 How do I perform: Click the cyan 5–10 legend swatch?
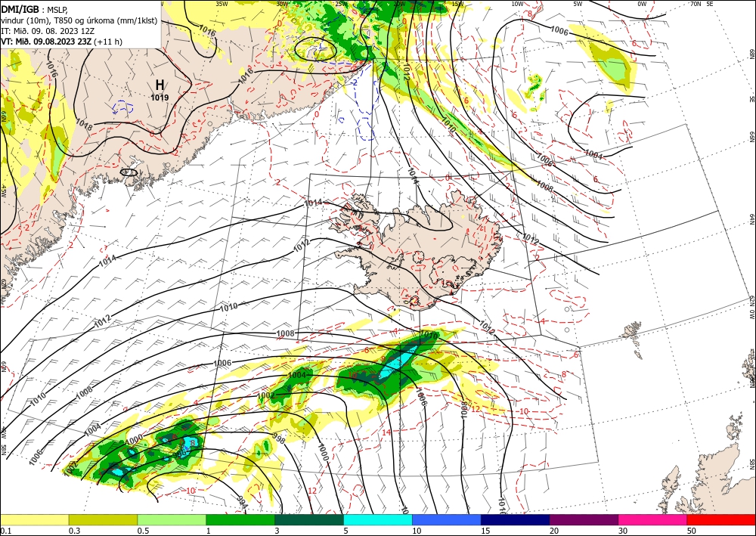(x=378, y=519)
